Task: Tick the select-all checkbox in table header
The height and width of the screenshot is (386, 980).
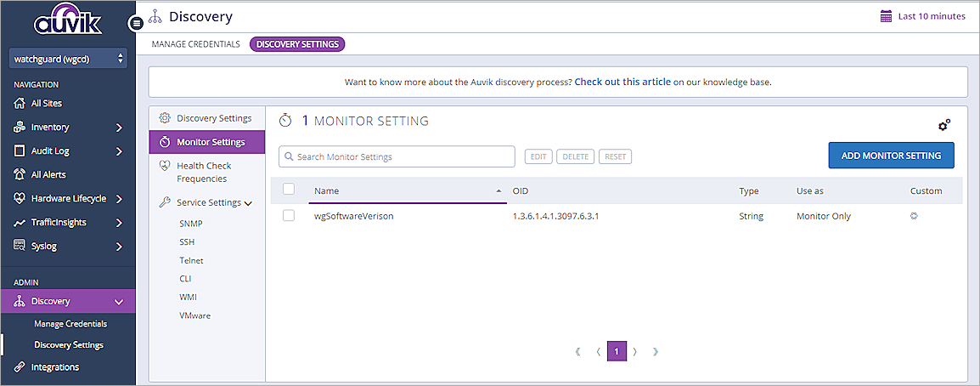Action: point(289,189)
